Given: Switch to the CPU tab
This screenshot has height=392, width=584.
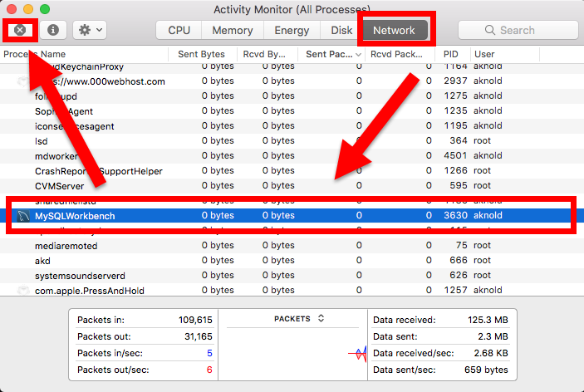Looking at the screenshot, I should click(x=179, y=30).
